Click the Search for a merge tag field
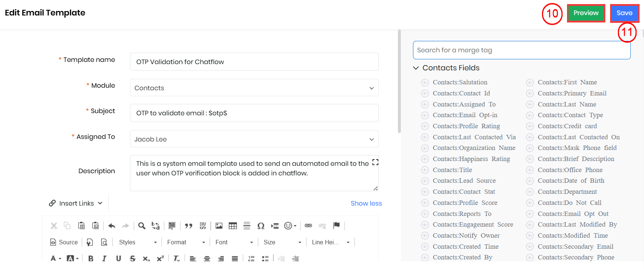This screenshot has width=644, height=269. (x=522, y=50)
